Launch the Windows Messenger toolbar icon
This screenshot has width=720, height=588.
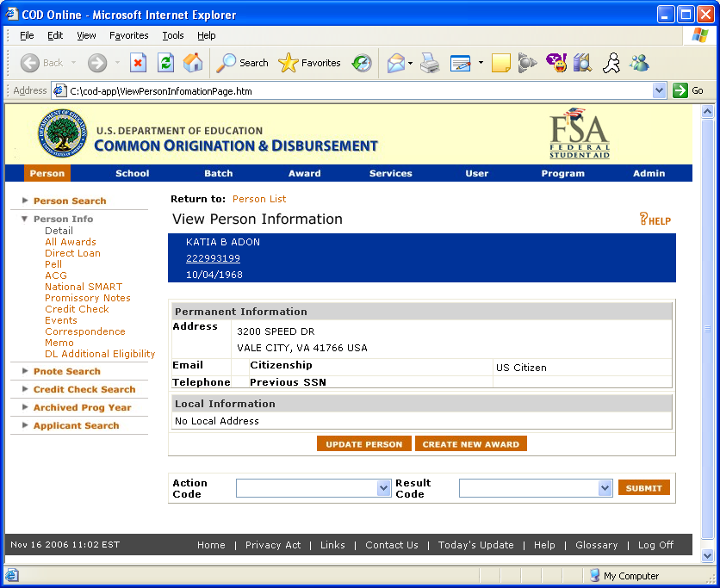[639, 63]
